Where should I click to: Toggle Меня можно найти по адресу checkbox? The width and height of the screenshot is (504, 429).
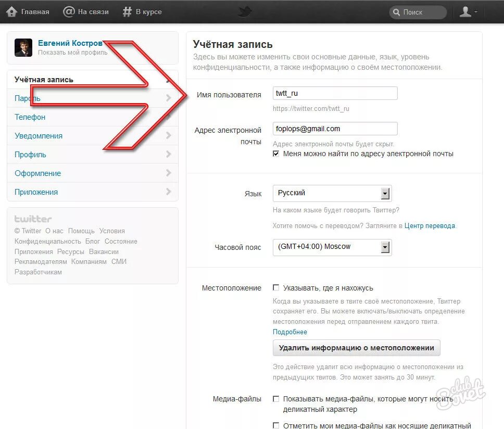pos(276,154)
